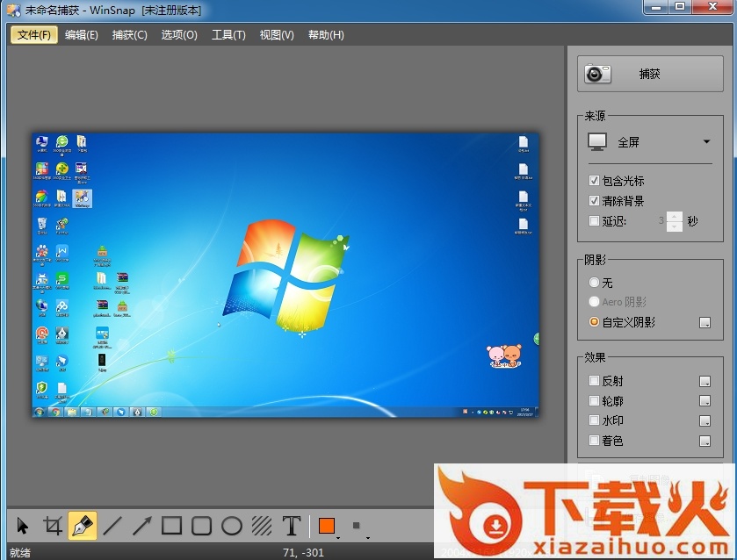Screen dimensions: 737x560
Task: Select the 无 shadow radio option
Action: tap(595, 283)
